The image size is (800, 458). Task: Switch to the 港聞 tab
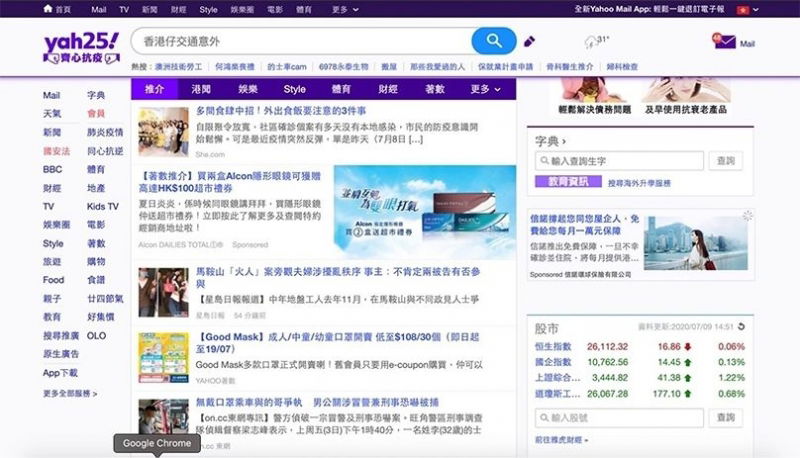coord(201,89)
